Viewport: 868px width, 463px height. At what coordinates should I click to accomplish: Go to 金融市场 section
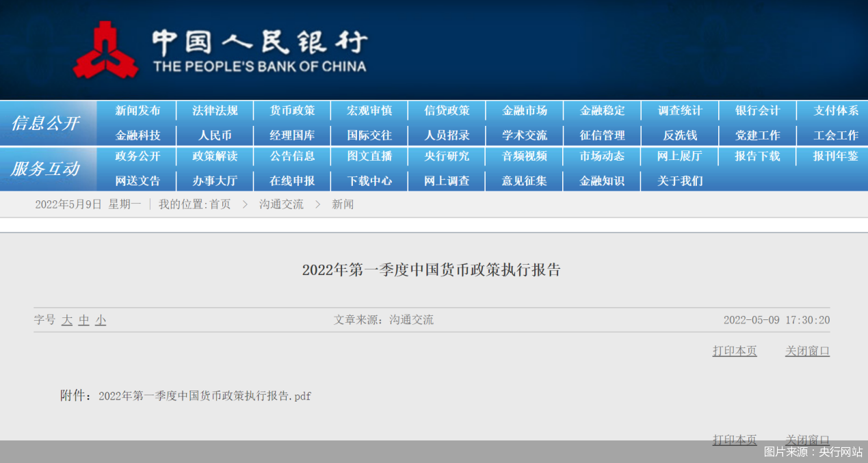pyautogui.click(x=525, y=111)
